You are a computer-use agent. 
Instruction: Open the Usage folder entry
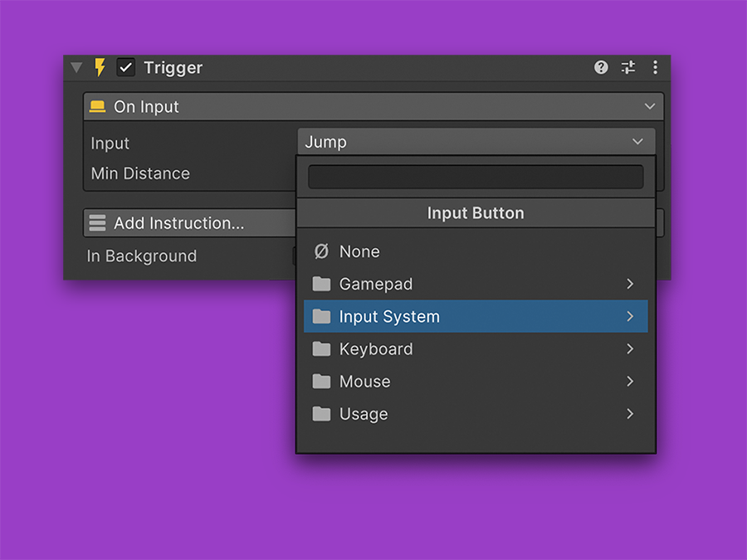476,414
